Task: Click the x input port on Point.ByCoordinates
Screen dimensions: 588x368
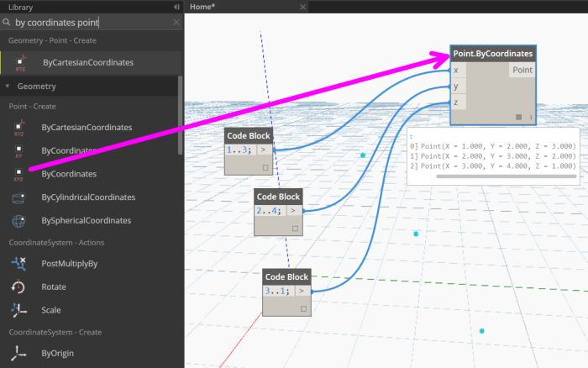Action: pyautogui.click(x=456, y=71)
